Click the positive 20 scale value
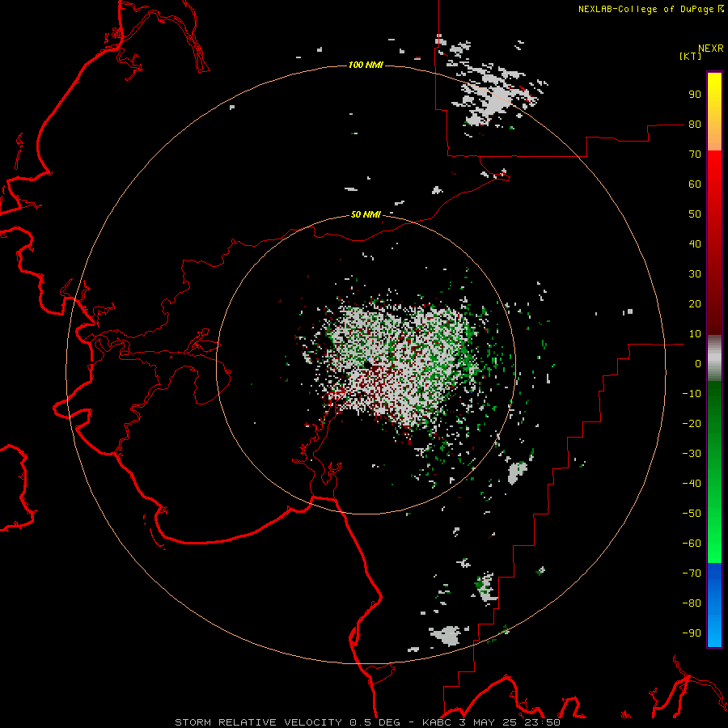 tap(695, 304)
